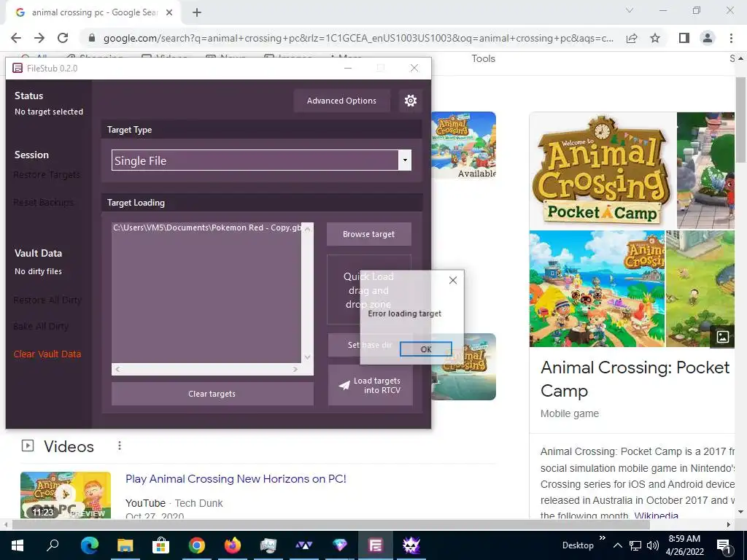The height and width of the screenshot is (560, 747).
Task: Click Tools under Google search bar
Action: click(483, 58)
